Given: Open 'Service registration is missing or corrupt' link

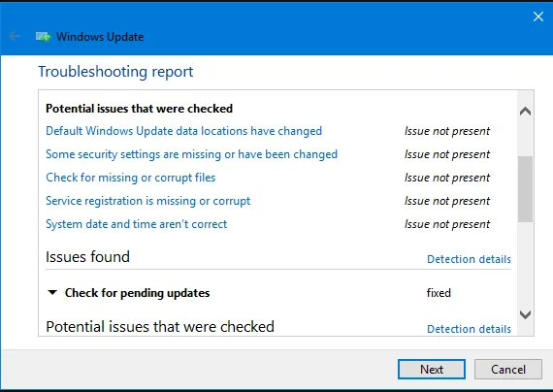Looking at the screenshot, I should (148, 201).
